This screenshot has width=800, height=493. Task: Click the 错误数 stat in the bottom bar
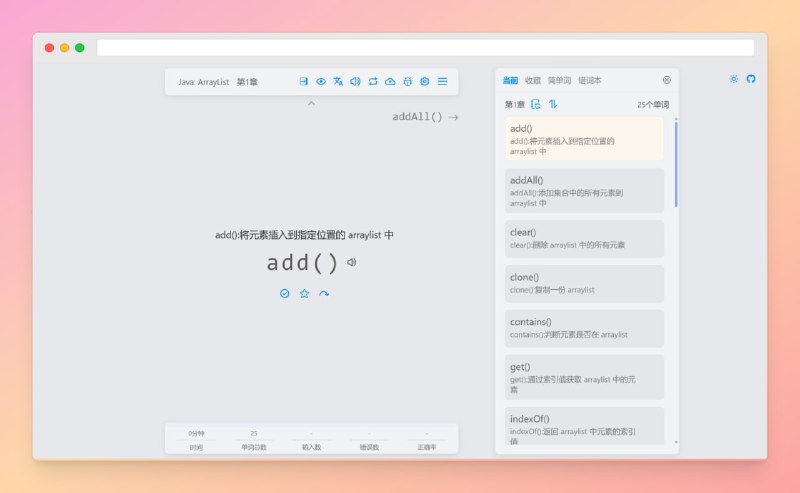coord(369,440)
